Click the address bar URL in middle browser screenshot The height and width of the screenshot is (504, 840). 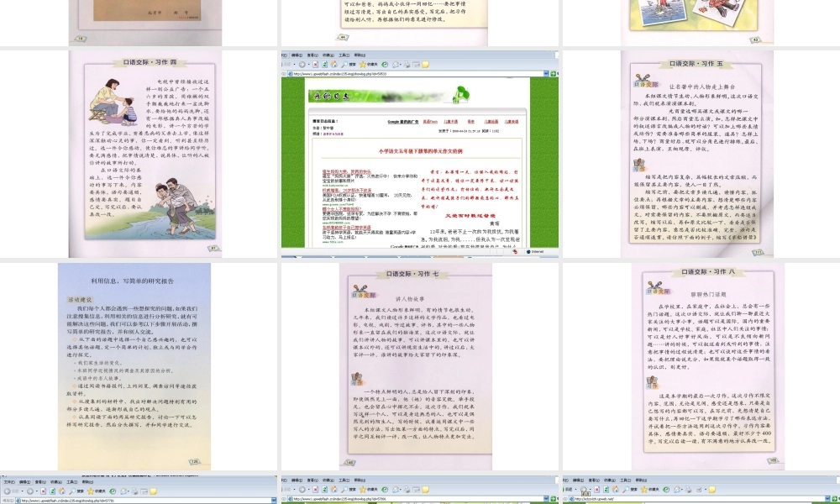point(339,74)
